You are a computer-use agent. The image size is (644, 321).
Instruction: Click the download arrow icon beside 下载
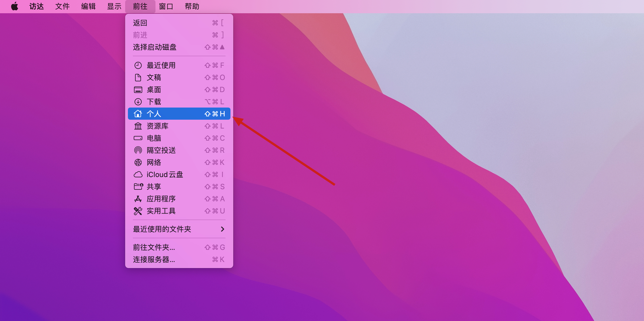pyautogui.click(x=138, y=102)
